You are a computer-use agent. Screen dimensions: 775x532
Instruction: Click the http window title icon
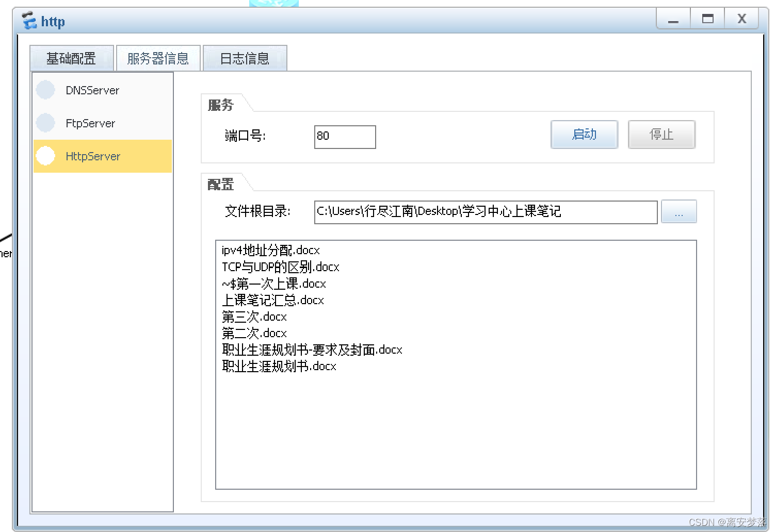pos(29,21)
